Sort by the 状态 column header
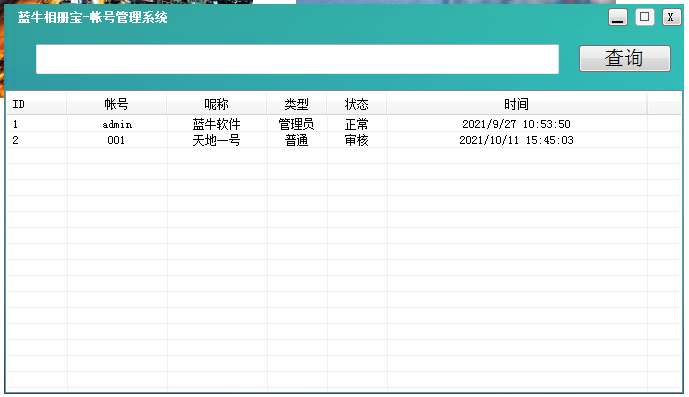 356,104
